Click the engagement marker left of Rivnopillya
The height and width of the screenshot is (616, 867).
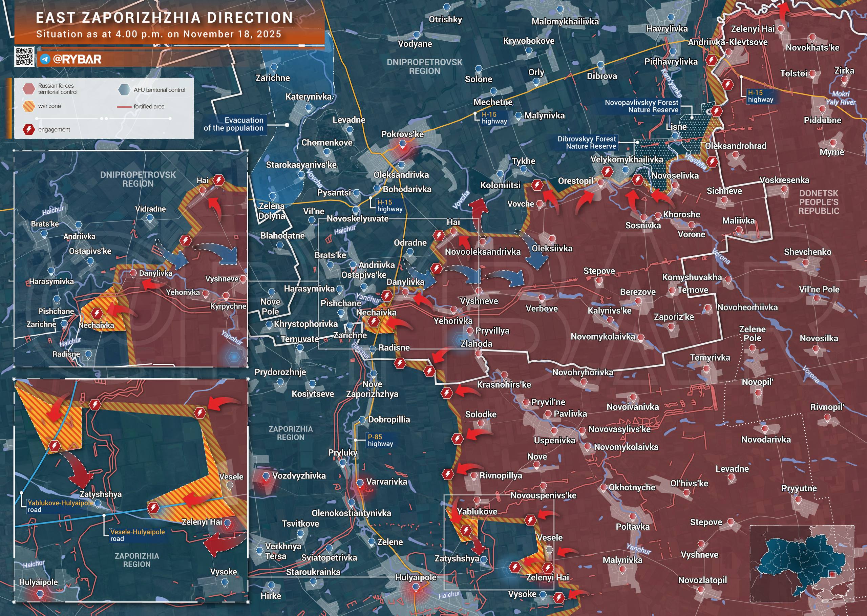click(448, 474)
